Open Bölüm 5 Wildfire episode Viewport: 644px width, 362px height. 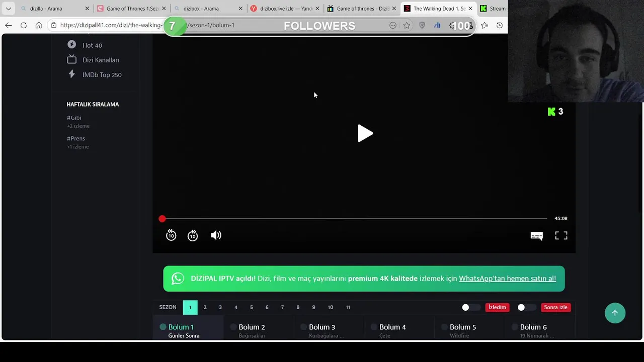(x=470, y=328)
